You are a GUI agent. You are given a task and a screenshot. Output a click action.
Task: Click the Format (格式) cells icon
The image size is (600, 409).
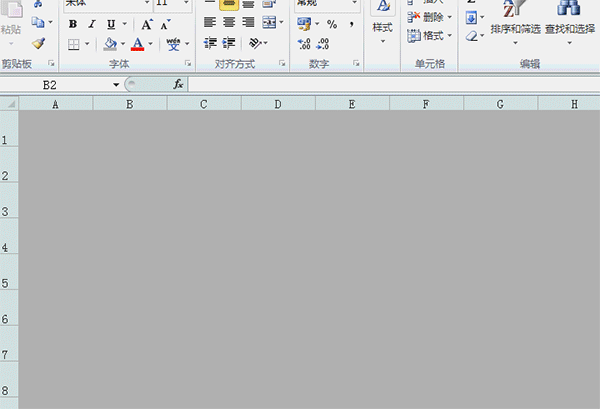coord(414,36)
